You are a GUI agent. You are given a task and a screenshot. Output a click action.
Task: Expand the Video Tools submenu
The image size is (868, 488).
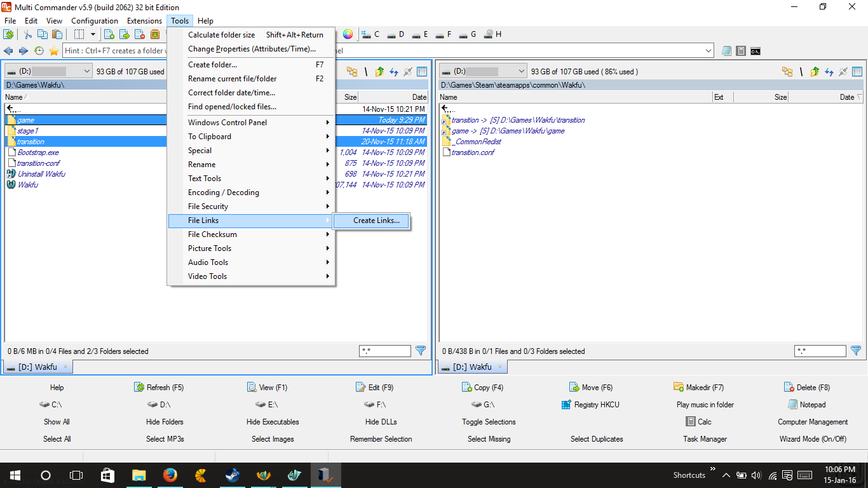(251, 276)
